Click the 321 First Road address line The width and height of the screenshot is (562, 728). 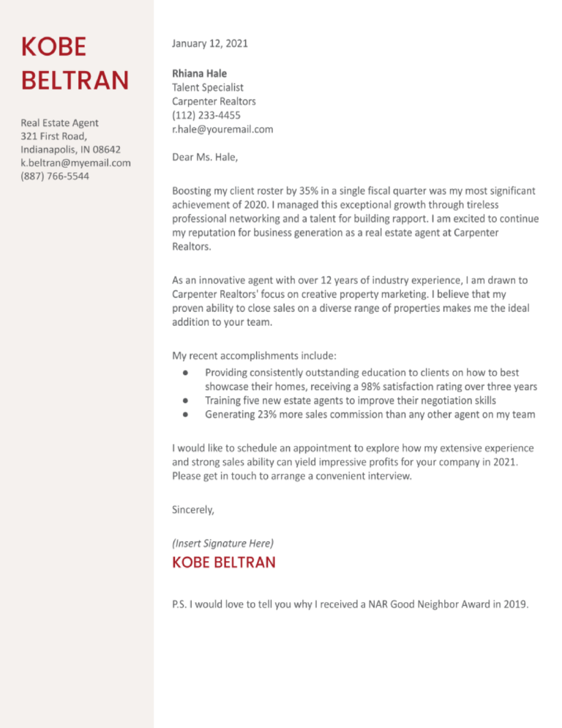click(54, 136)
